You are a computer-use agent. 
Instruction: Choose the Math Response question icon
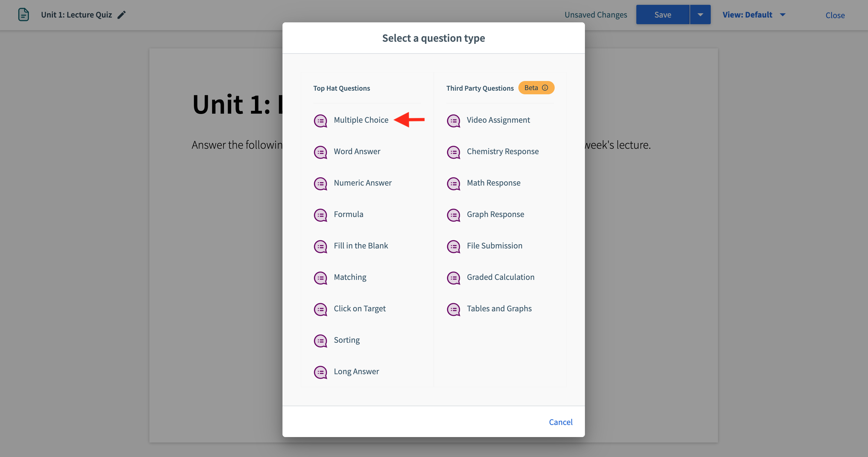pos(454,183)
